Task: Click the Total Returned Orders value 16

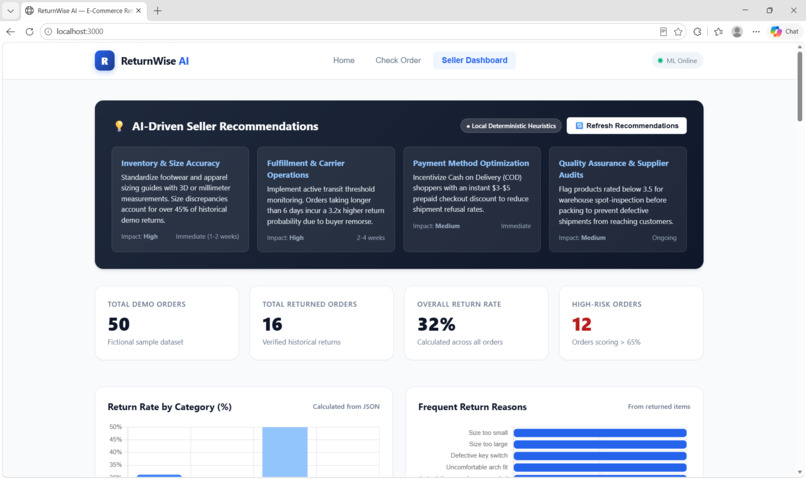Action: 272,324
